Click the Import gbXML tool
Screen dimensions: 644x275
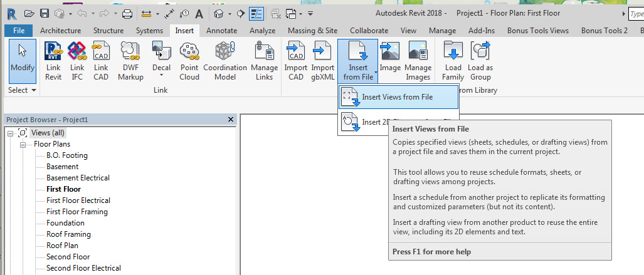[323, 61]
